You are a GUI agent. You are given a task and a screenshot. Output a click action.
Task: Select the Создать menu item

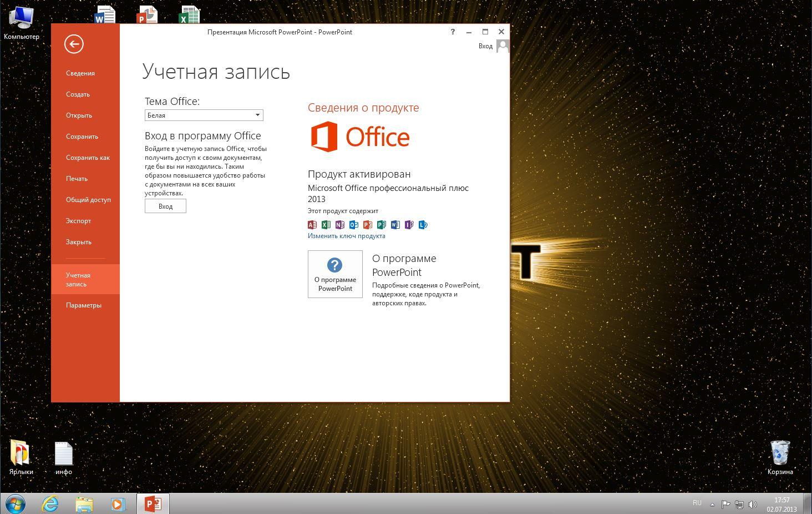[x=78, y=94]
